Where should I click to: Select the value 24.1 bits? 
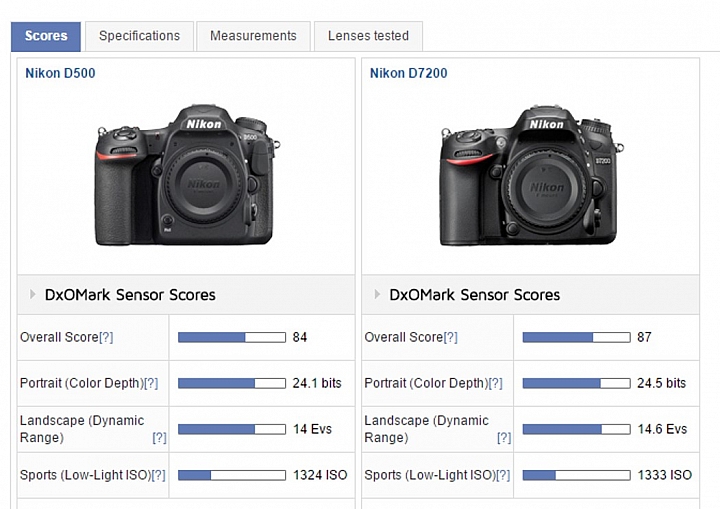(317, 383)
